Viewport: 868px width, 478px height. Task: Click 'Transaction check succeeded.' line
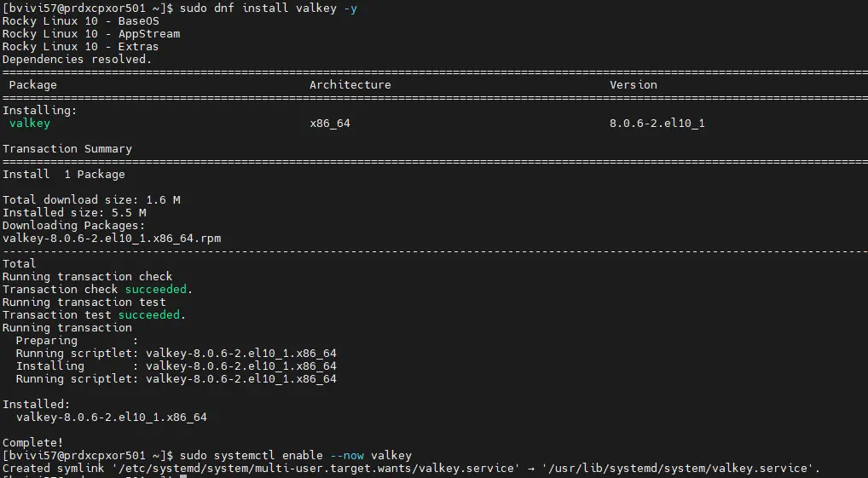pyautogui.click(x=97, y=289)
